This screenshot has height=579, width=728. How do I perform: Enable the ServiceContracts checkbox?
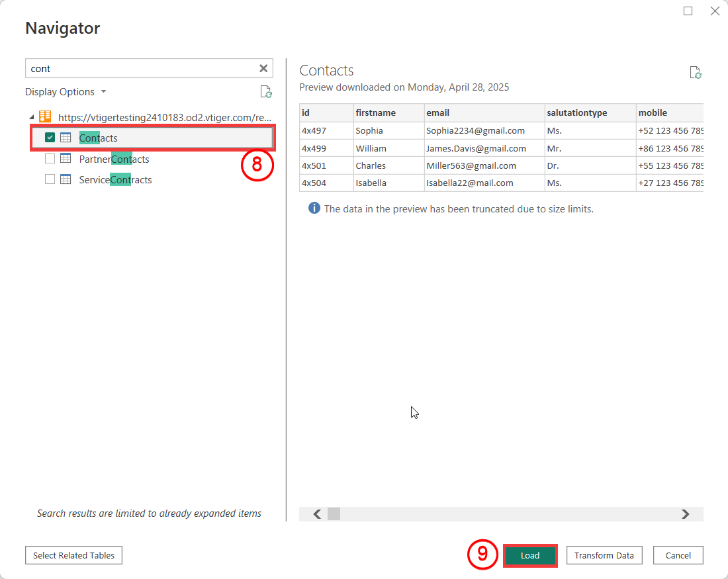pos(50,179)
